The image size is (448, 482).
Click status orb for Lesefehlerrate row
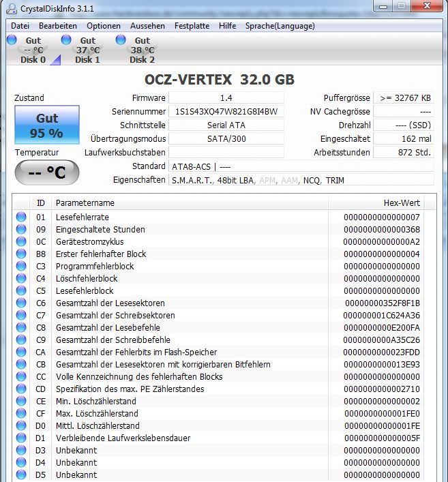tap(21, 217)
